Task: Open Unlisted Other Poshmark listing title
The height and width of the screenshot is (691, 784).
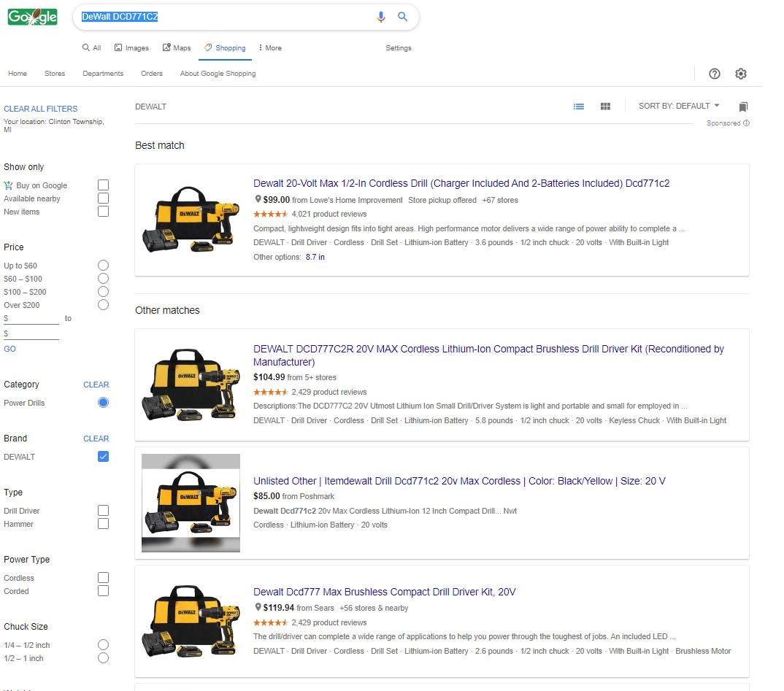Action: coord(459,481)
